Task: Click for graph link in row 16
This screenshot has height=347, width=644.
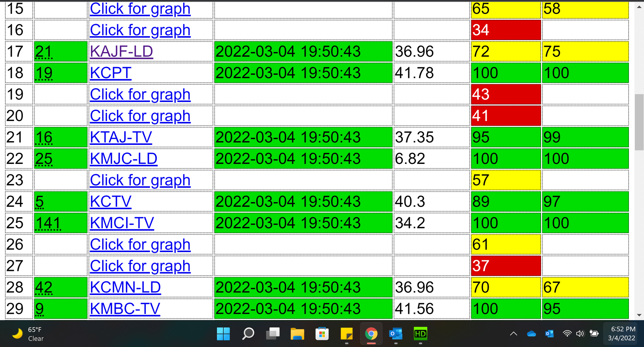Action: point(140,31)
